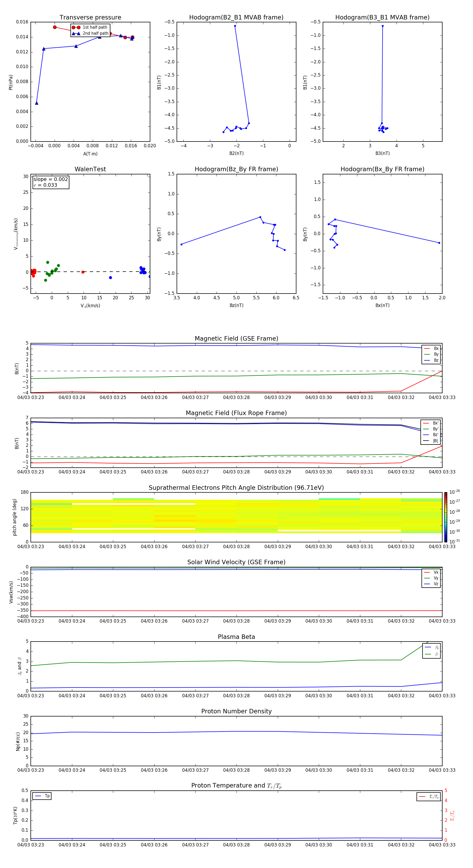Click the 'WalenTest' plot title
Screen dimensions: 473x868
coord(90,169)
